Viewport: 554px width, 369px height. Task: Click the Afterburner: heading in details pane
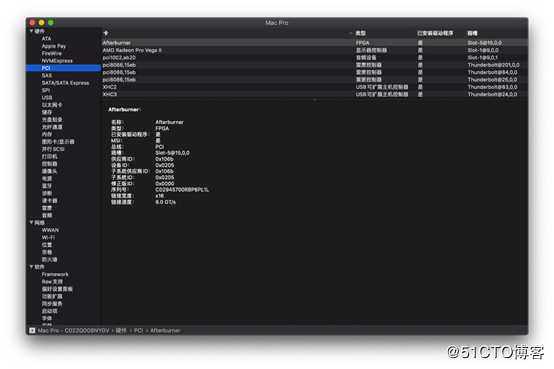[x=124, y=110]
